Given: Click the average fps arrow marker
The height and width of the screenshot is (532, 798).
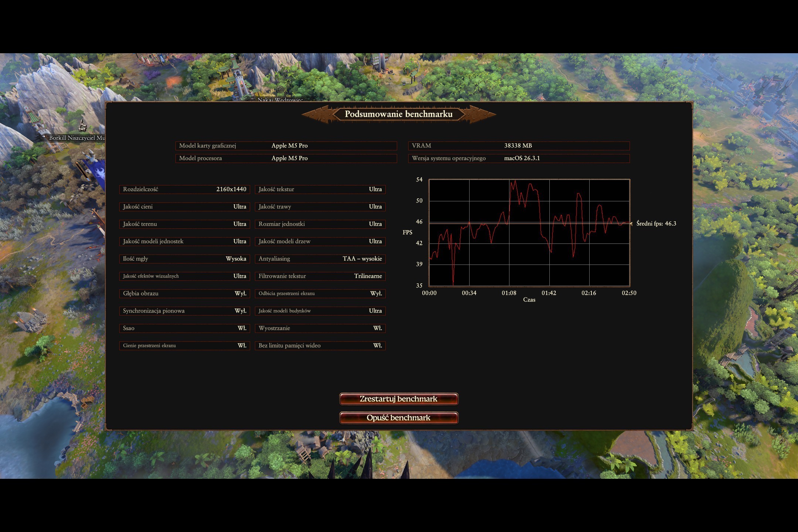Looking at the screenshot, I should click(631, 224).
